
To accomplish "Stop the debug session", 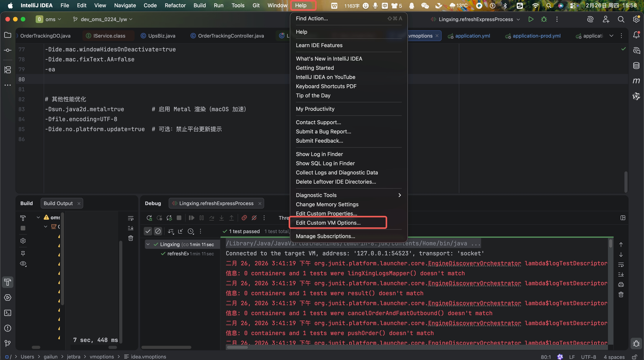I will tap(179, 218).
